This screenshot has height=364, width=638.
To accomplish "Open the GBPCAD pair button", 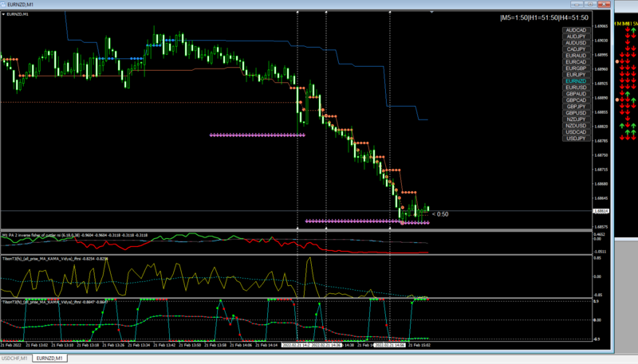I will tap(576, 100).
